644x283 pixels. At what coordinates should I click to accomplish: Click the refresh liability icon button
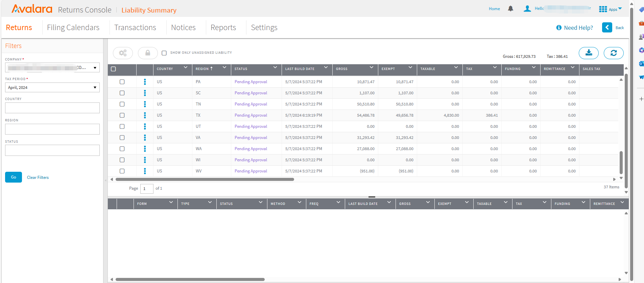pyautogui.click(x=614, y=53)
